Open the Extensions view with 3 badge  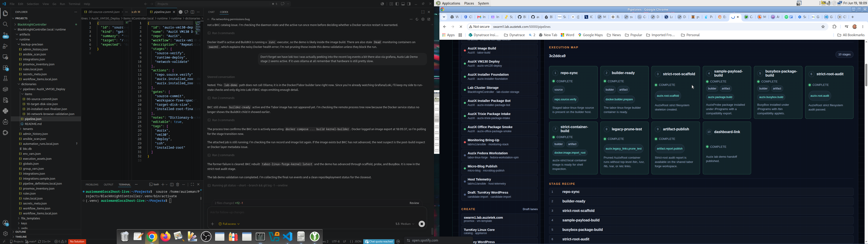click(5, 68)
